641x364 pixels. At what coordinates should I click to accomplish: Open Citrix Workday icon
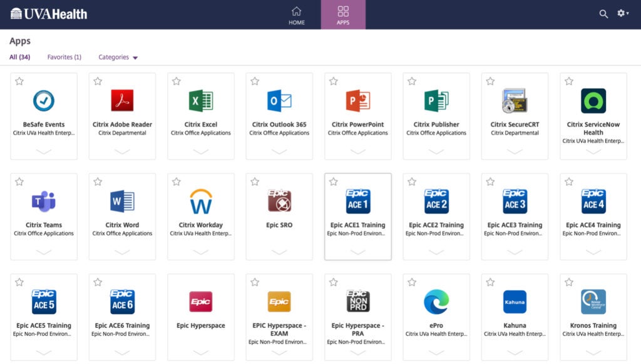(201, 201)
